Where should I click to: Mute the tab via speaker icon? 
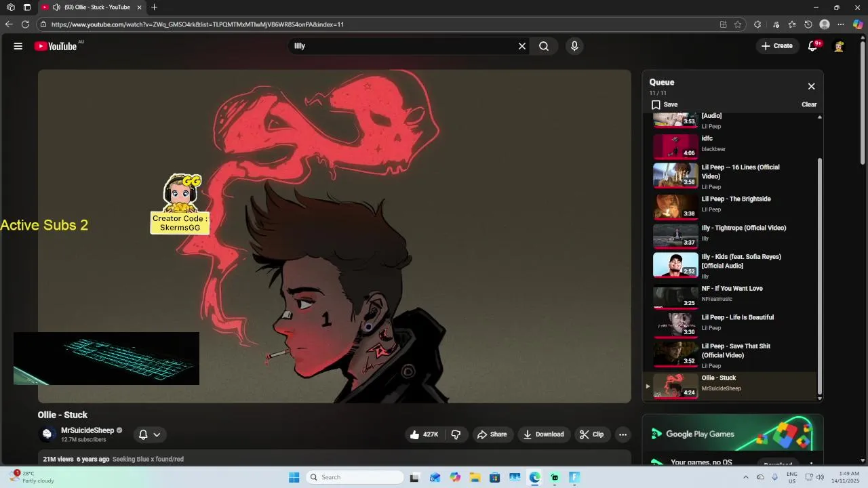click(x=56, y=7)
